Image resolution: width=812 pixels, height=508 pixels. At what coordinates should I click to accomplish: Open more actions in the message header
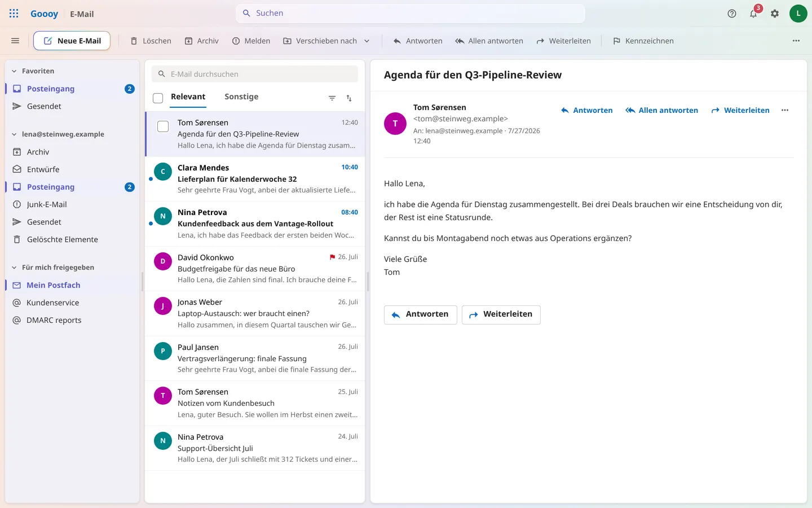785,111
